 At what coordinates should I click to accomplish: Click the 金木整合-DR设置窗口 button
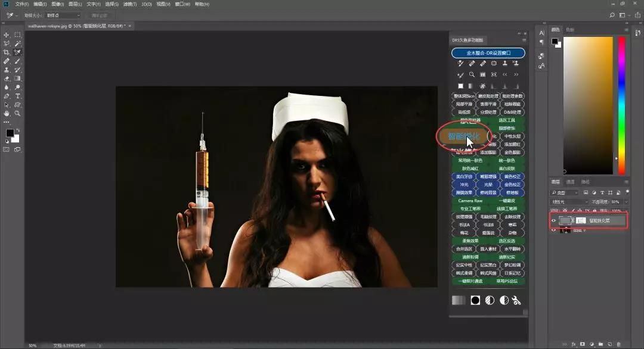click(x=488, y=52)
